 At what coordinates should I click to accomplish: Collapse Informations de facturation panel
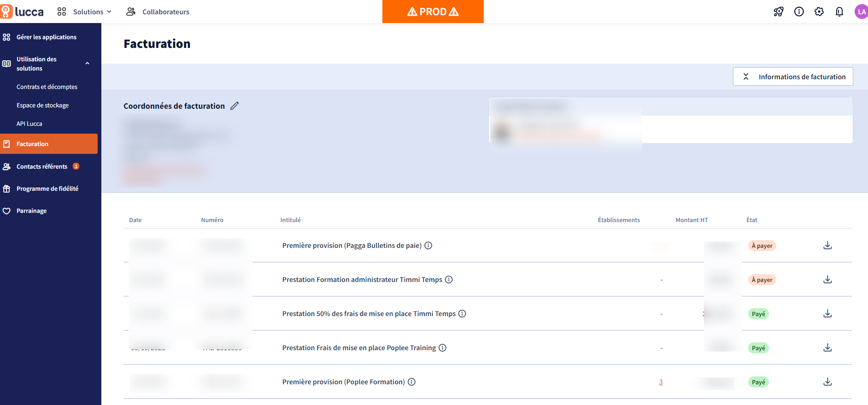pyautogui.click(x=793, y=76)
